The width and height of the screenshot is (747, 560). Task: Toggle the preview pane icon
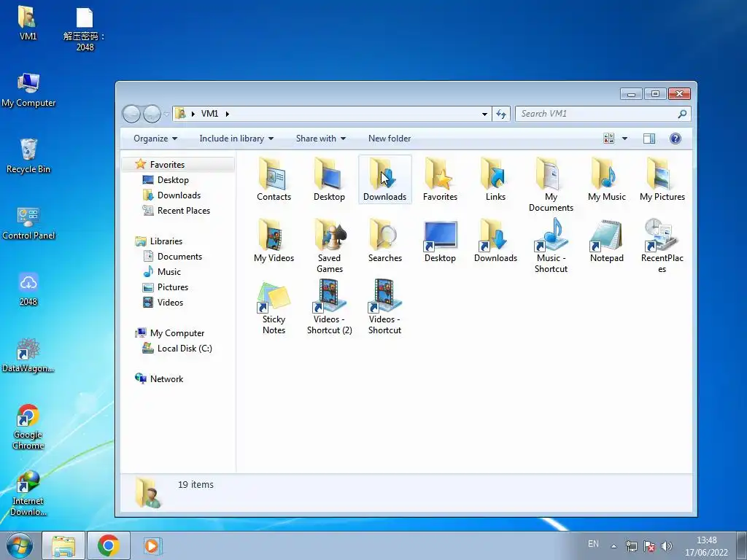[649, 139]
